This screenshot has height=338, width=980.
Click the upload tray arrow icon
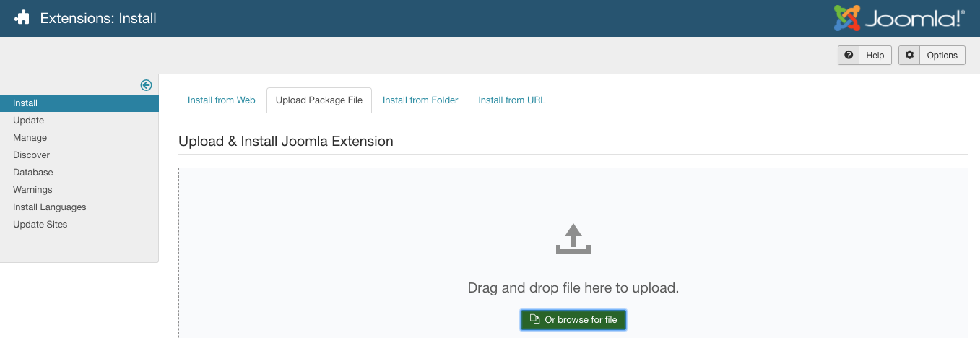point(573,238)
